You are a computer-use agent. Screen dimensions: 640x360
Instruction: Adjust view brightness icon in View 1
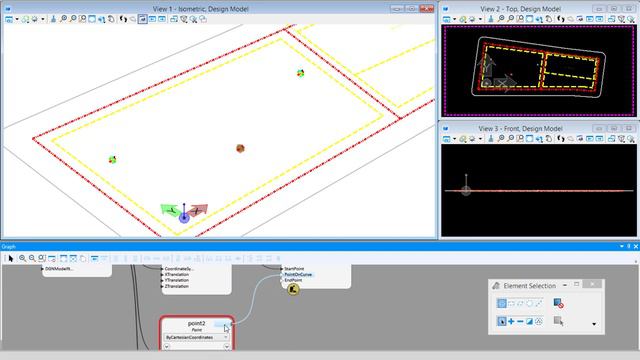pos(35,19)
